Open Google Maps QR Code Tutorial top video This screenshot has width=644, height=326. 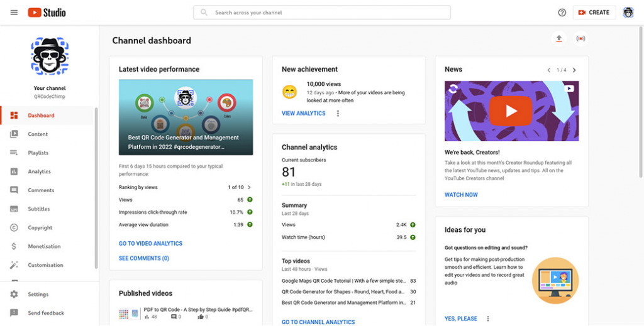click(x=348, y=281)
